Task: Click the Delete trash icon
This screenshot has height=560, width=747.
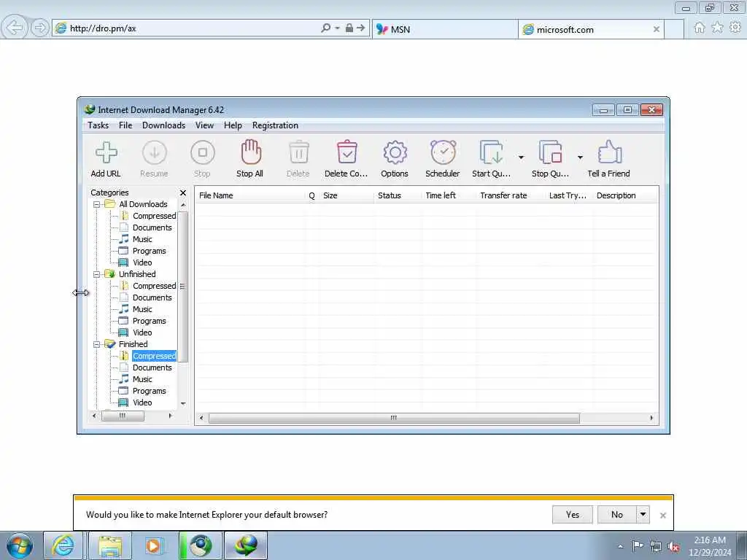Action: 298,152
